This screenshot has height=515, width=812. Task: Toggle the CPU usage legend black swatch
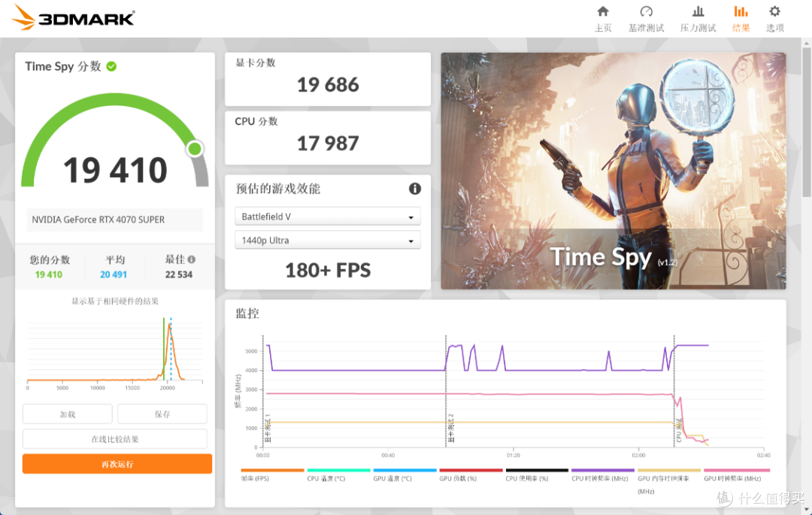click(x=537, y=471)
